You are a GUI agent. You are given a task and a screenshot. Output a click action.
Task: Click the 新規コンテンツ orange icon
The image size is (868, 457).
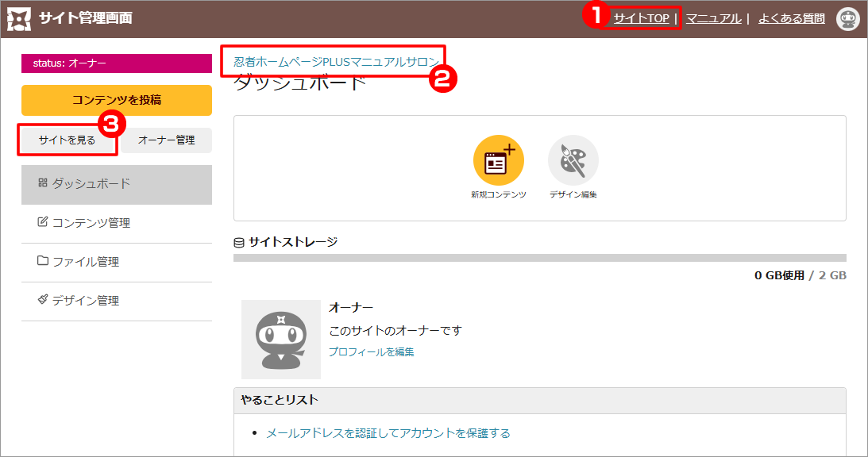(x=498, y=160)
